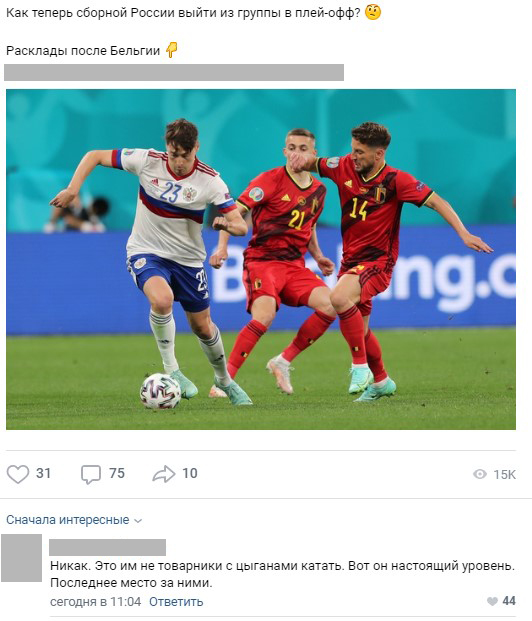Click the pointing down hand emoji
The height and width of the screenshot is (621, 532).
pyautogui.click(x=172, y=50)
